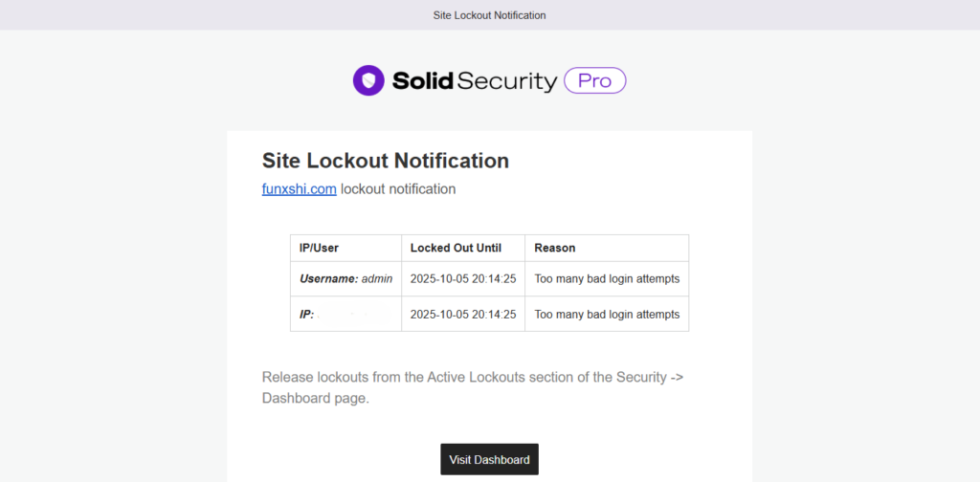This screenshot has height=482, width=980.
Task: Open the funxshi.com link
Action: 299,189
